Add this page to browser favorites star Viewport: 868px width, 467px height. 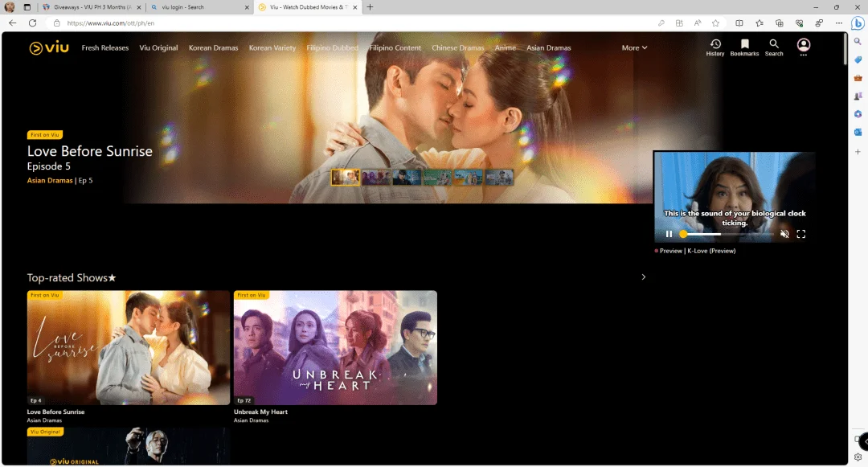click(x=716, y=23)
